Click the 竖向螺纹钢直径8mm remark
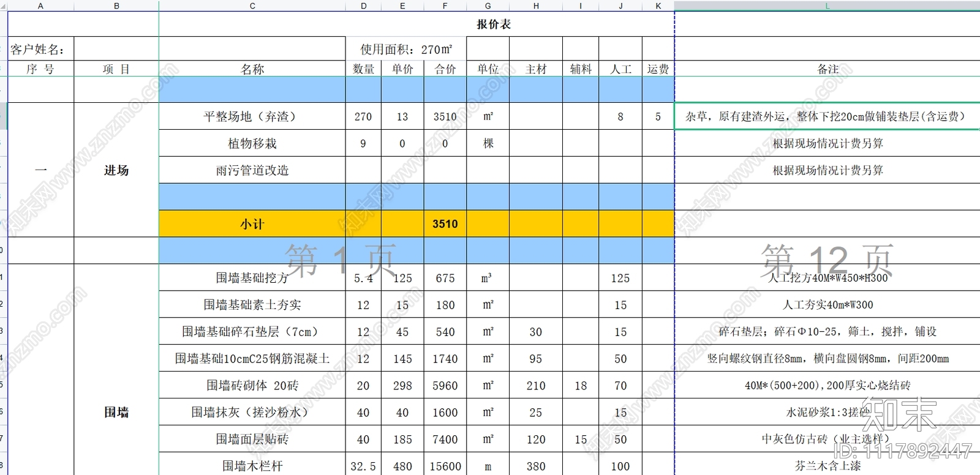The width and height of the screenshot is (980, 475). 827,359
